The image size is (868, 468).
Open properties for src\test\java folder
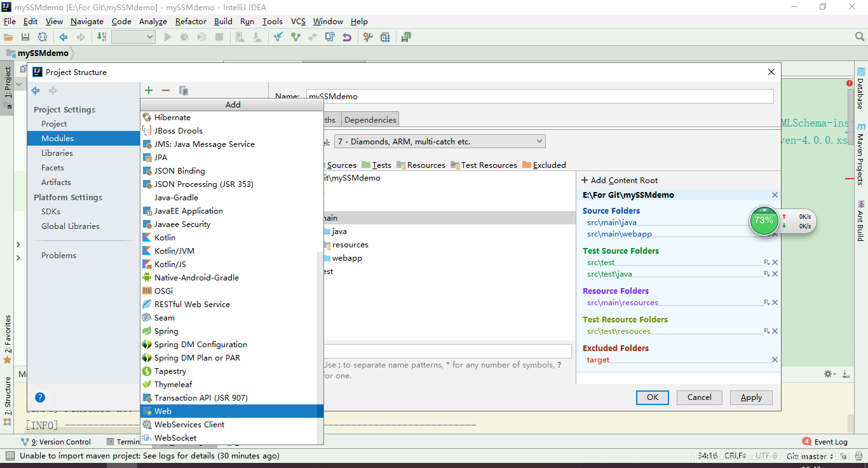767,274
